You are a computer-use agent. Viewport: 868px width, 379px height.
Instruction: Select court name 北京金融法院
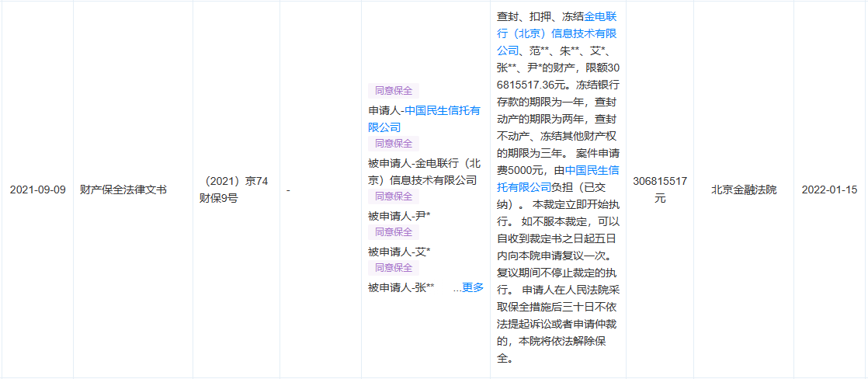point(744,189)
